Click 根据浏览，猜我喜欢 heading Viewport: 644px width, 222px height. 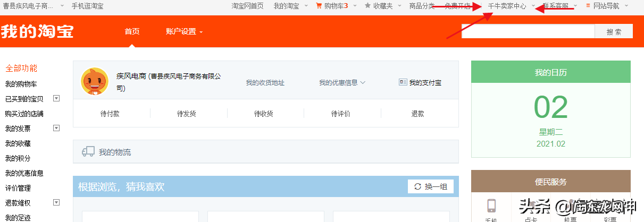pos(121,187)
